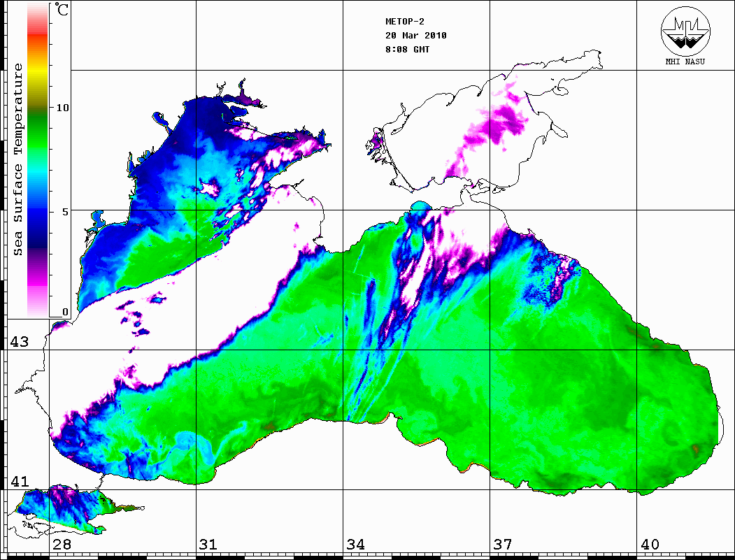Screen dimensions: 735x560
Task: Click the '5' tick on color scale
Action: pyautogui.click(x=64, y=212)
